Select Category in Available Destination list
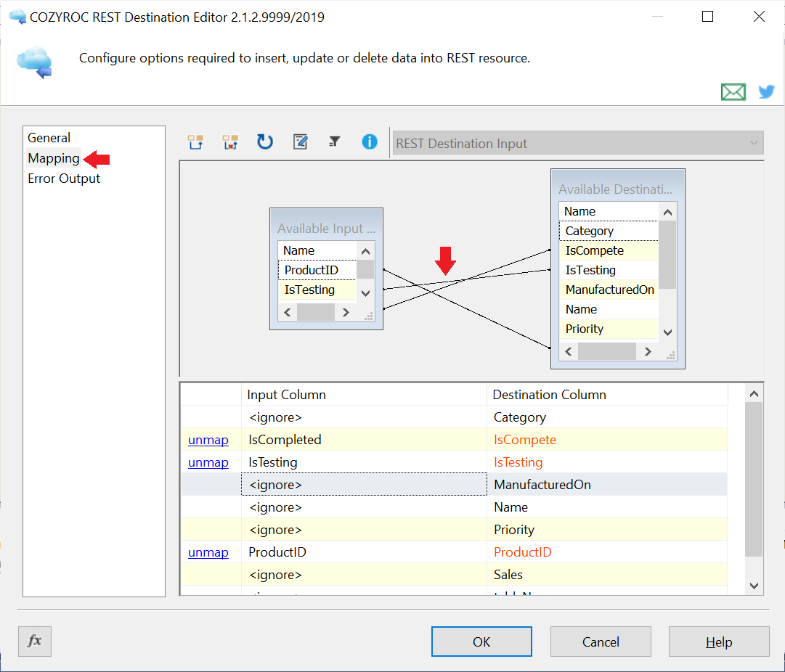 point(609,231)
